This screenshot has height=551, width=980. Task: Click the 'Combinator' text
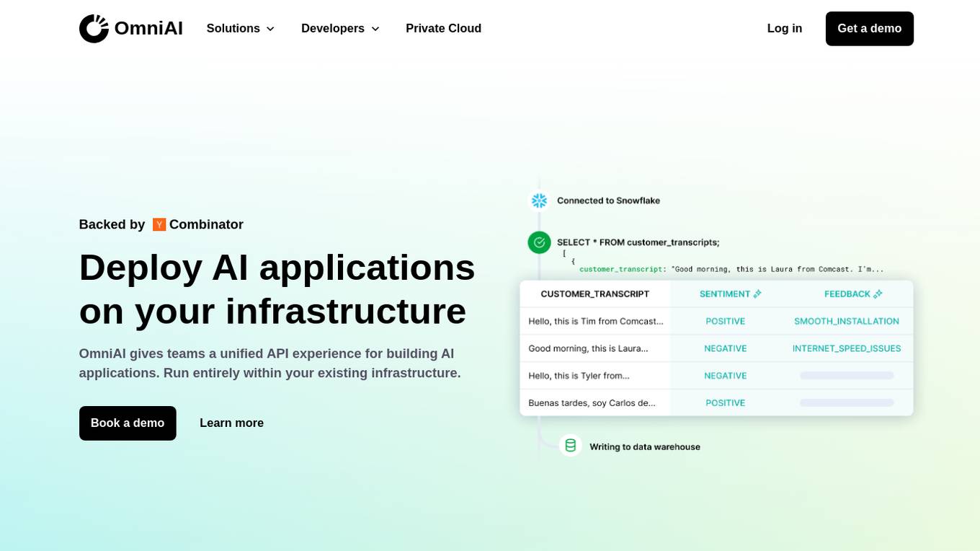tap(206, 224)
